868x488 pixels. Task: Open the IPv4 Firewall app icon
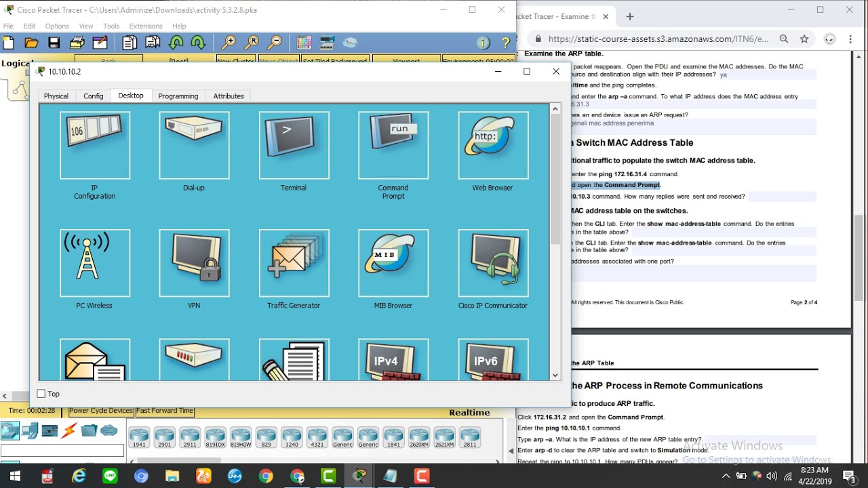(x=393, y=359)
